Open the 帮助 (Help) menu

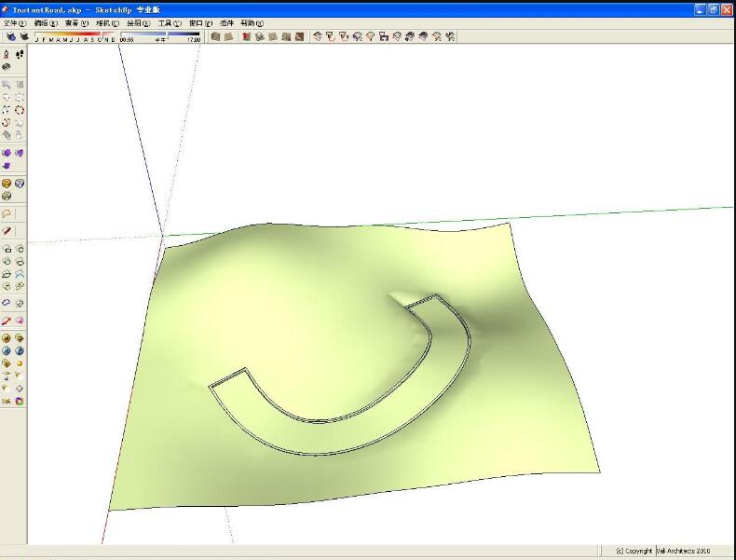[x=252, y=23]
